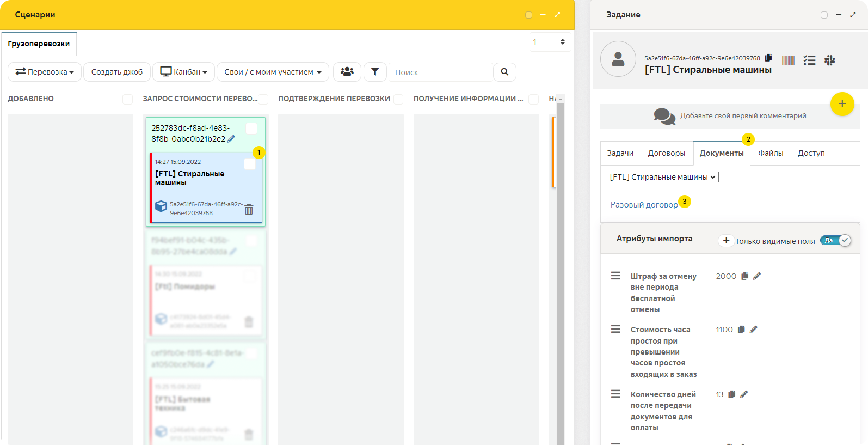The image size is (868, 445).
Task: Open the Канбан view dropdown
Action: tap(183, 72)
